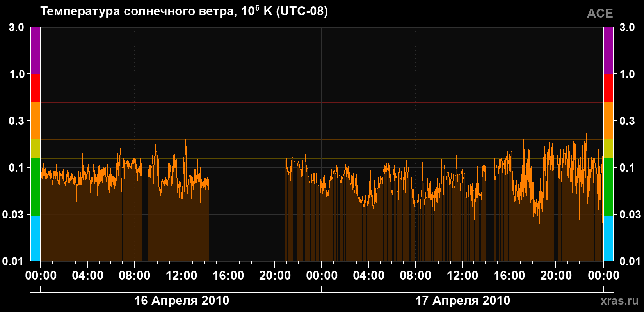Click the 04:00 time label for 17 Апреля
Image resolution: width=644 pixels, height=312 pixels.
click(x=369, y=276)
